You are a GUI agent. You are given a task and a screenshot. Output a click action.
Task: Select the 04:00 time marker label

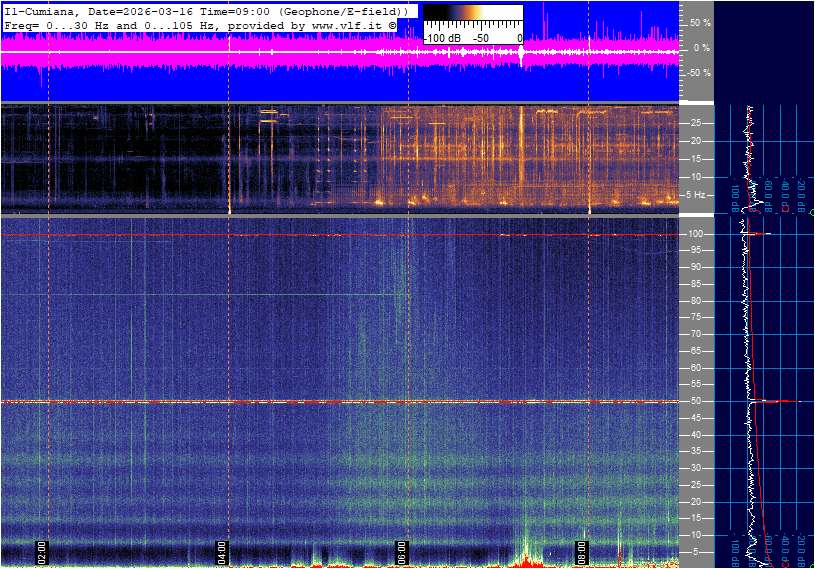[x=222, y=551]
